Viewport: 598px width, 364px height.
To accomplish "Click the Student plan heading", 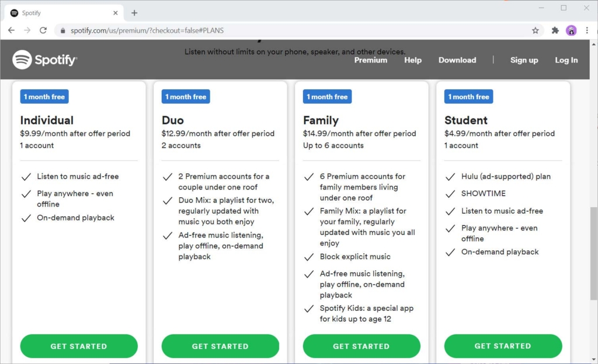I will 466,120.
